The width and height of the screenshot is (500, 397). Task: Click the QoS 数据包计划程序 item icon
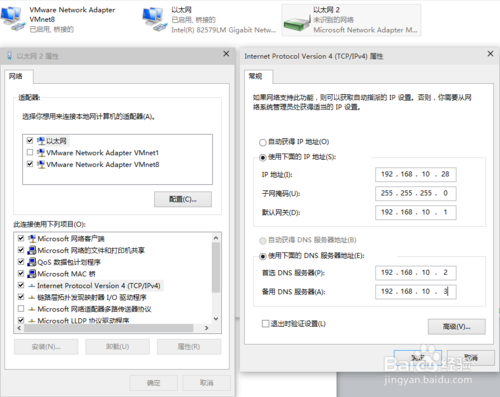32,262
